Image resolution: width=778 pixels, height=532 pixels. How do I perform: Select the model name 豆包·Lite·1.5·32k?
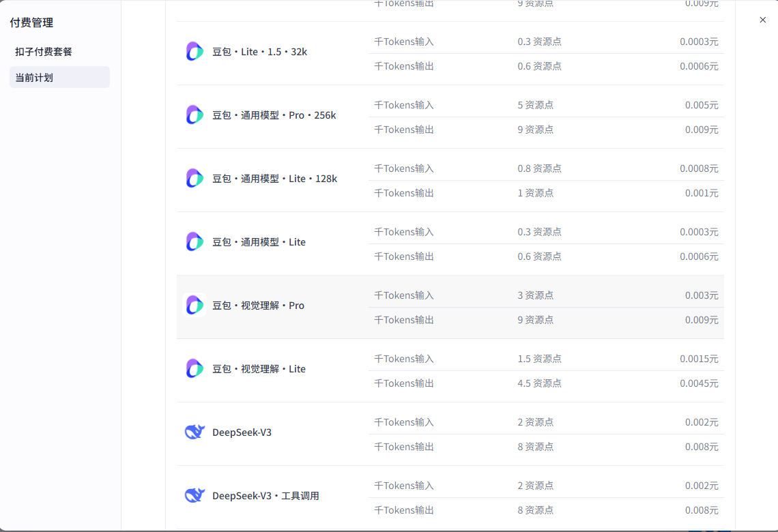(259, 52)
